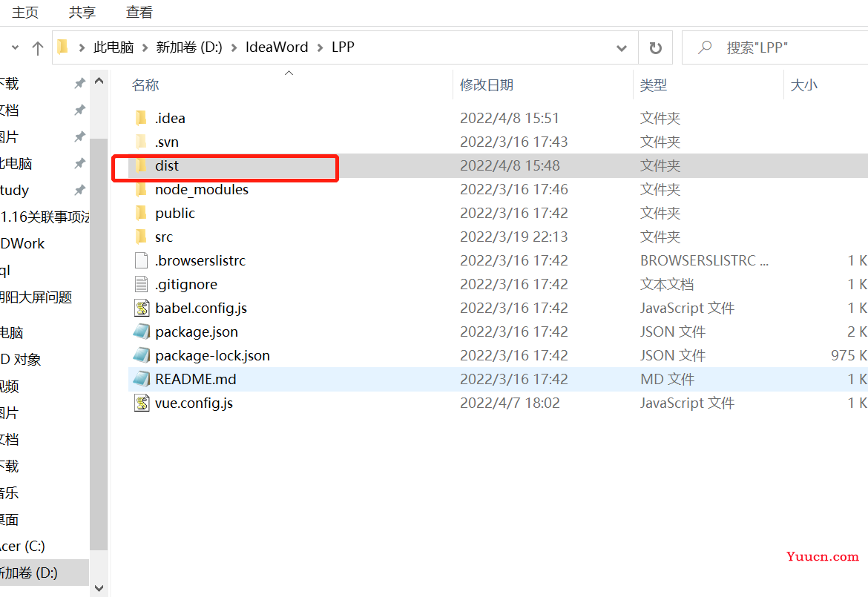Screen dimensions: 868x597
Task: Click 此电脑 in the address path
Action: [x=114, y=47]
